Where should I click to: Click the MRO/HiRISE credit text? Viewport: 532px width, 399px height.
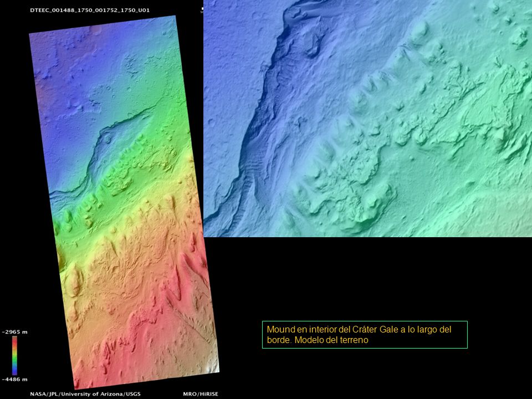201,394
